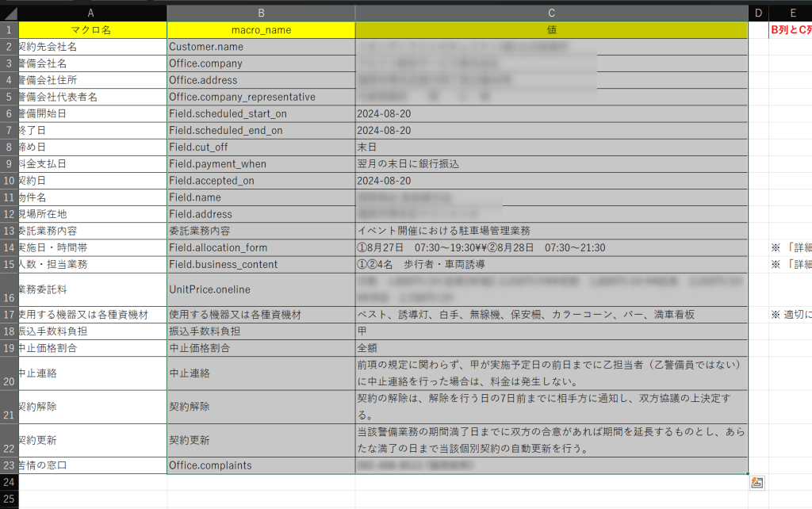Viewport: 812px width, 509px height.
Task: Select the column B header
Action: 261,13
